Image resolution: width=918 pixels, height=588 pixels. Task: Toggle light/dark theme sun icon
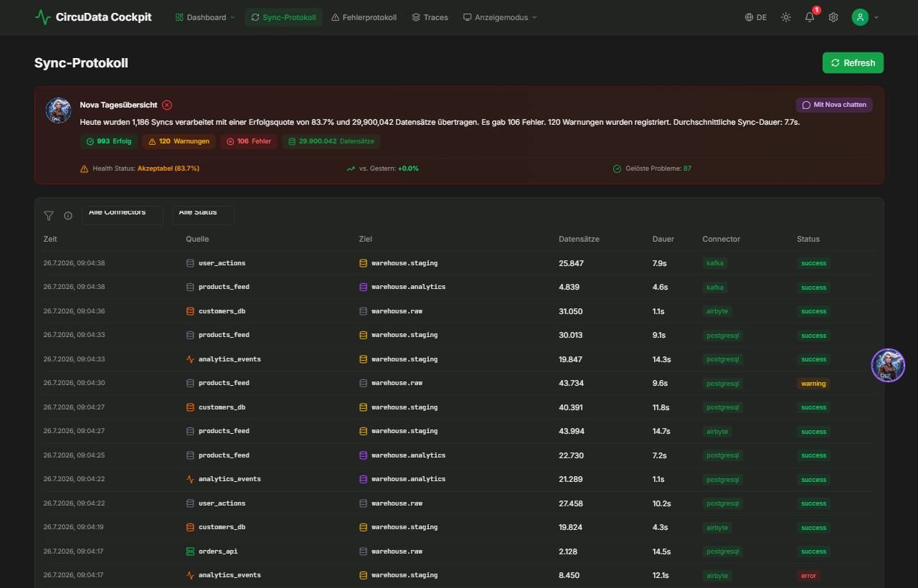pyautogui.click(x=786, y=17)
